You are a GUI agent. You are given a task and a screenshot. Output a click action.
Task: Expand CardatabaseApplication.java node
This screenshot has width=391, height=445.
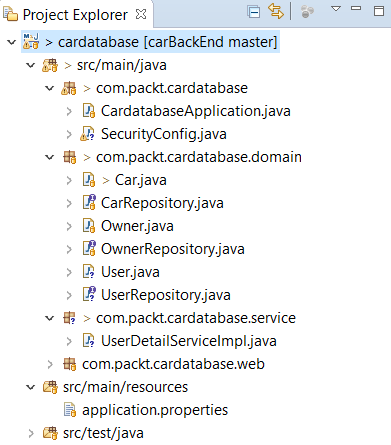coord(69,111)
